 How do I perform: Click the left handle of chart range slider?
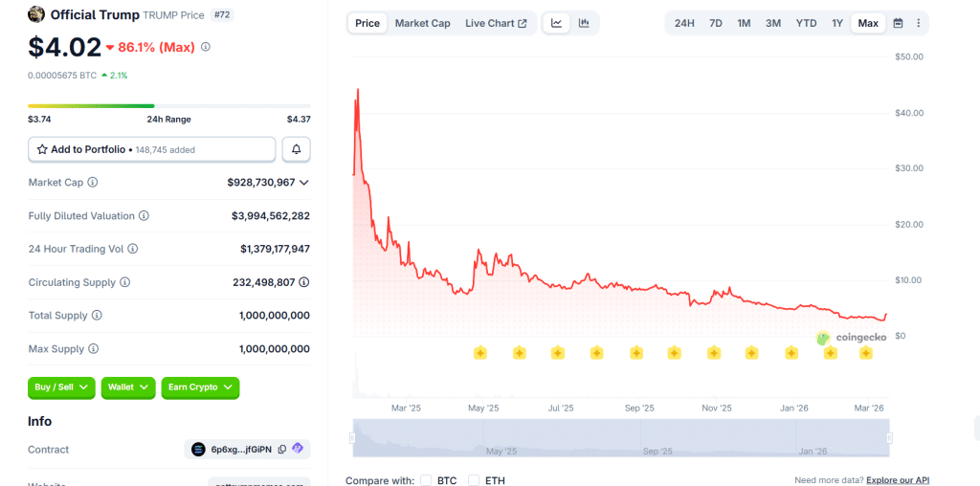pos(352,438)
